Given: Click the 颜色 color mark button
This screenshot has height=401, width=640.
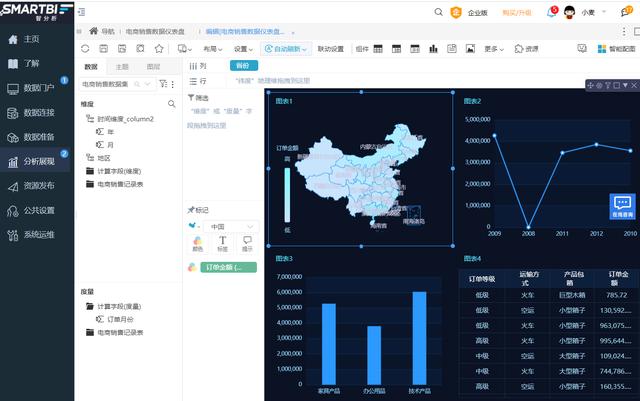Looking at the screenshot, I should pos(196,243).
